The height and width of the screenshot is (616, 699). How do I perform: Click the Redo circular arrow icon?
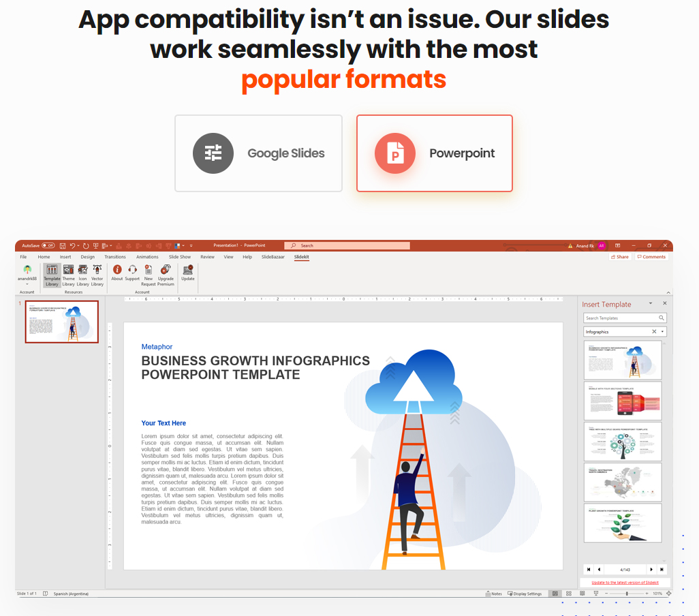pyautogui.click(x=86, y=245)
